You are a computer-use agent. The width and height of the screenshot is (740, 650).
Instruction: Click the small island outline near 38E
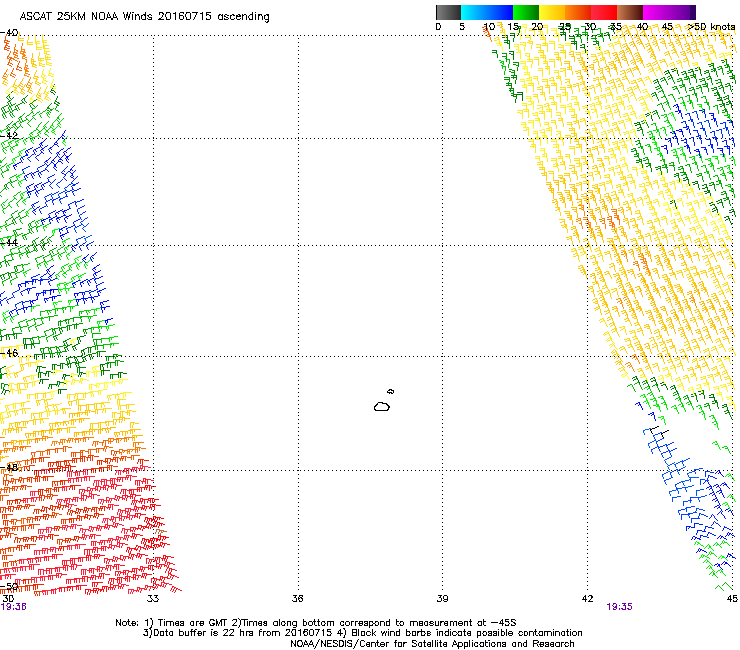pos(391,391)
